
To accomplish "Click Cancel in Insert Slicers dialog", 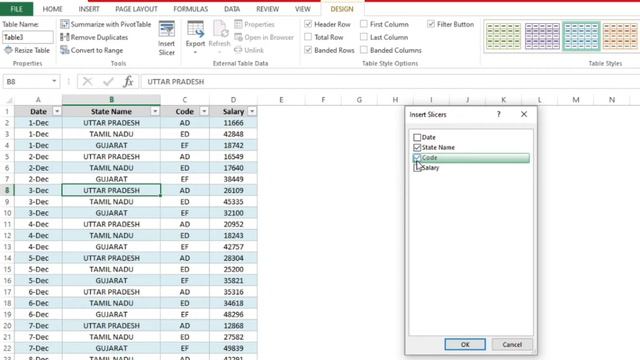I will [x=512, y=344].
